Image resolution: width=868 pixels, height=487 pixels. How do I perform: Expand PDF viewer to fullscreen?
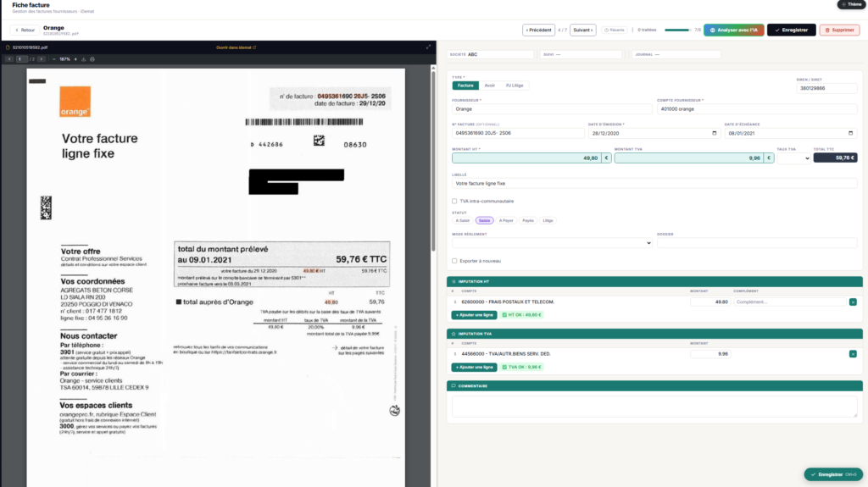(x=428, y=47)
